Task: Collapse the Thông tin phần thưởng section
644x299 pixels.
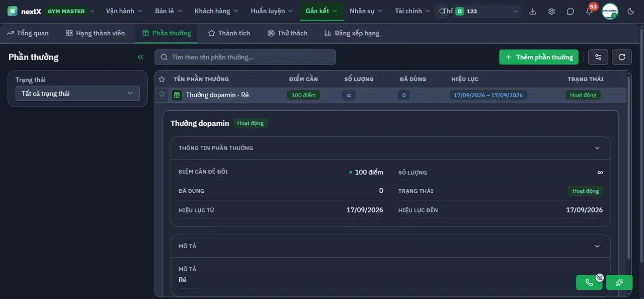Action: point(597,148)
